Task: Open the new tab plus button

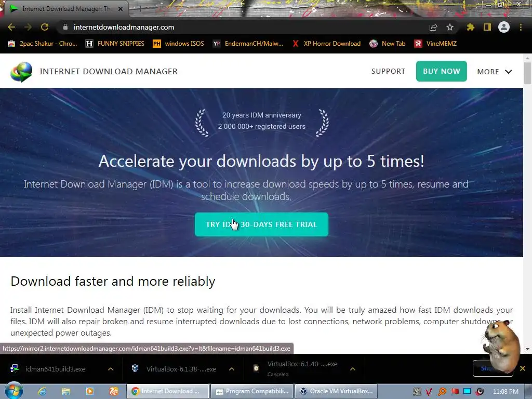Action: pyautogui.click(x=140, y=9)
